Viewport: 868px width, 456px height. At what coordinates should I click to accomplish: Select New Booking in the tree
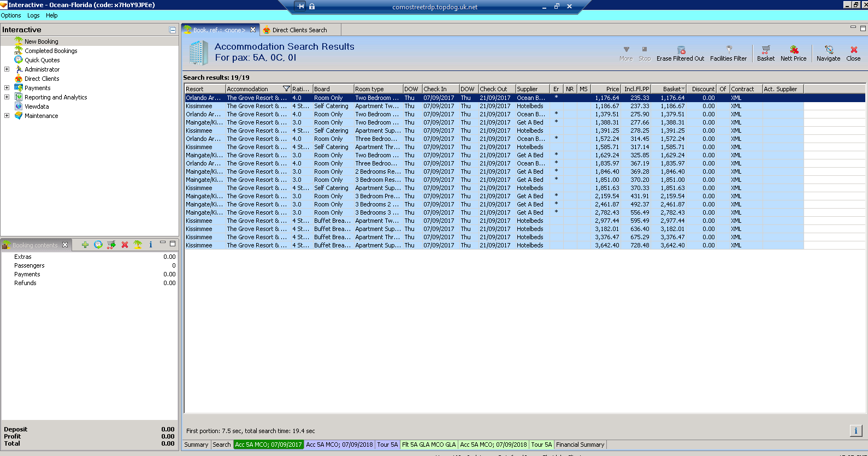point(41,42)
